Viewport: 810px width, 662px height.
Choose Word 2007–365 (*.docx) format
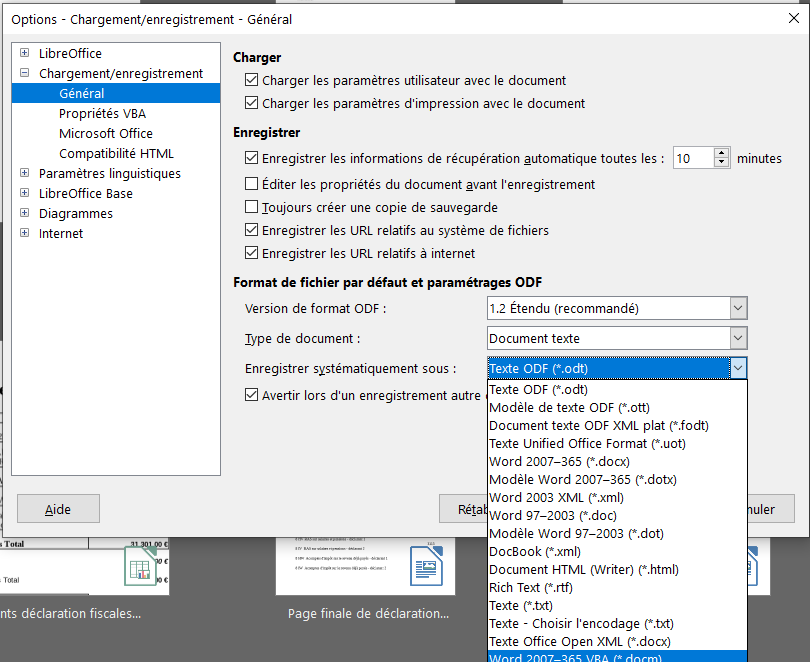(617, 462)
